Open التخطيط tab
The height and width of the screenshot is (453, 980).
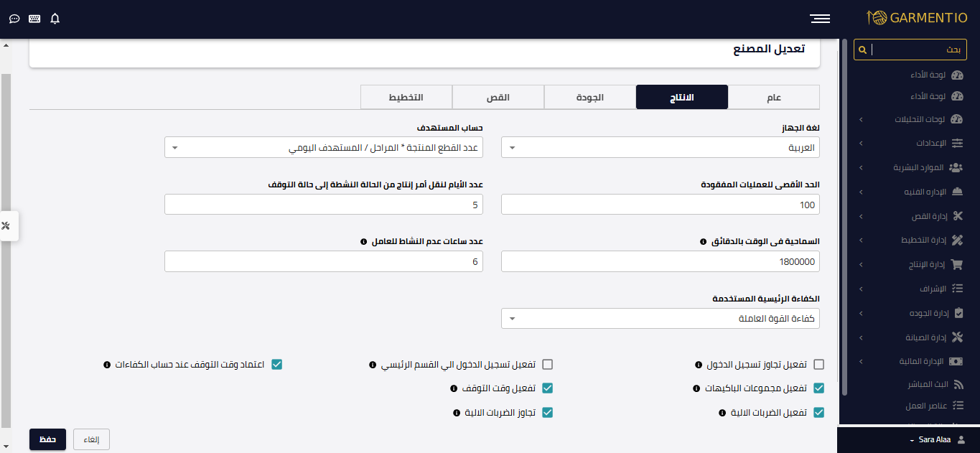point(406,97)
